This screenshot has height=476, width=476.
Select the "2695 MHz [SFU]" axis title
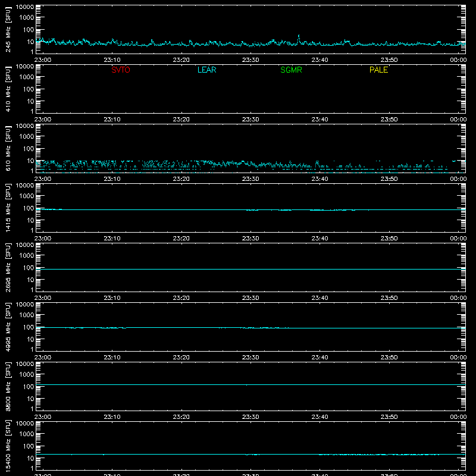coord(8,267)
